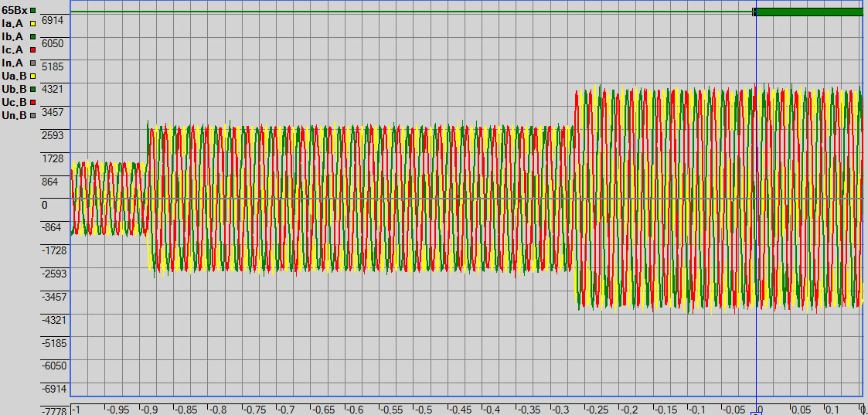The height and width of the screenshot is (415, 868).
Task: Click the -6914 axis value
Action: [x=53, y=389]
